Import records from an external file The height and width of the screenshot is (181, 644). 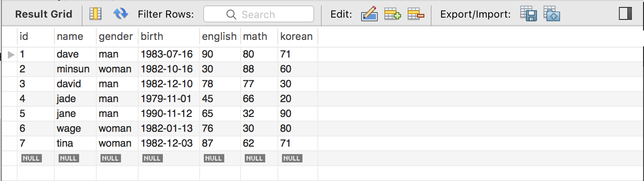pyautogui.click(x=552, y=14)
